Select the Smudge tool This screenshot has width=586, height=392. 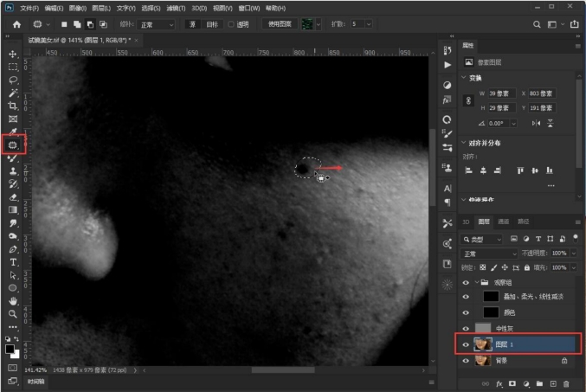[x=13, y=223]
